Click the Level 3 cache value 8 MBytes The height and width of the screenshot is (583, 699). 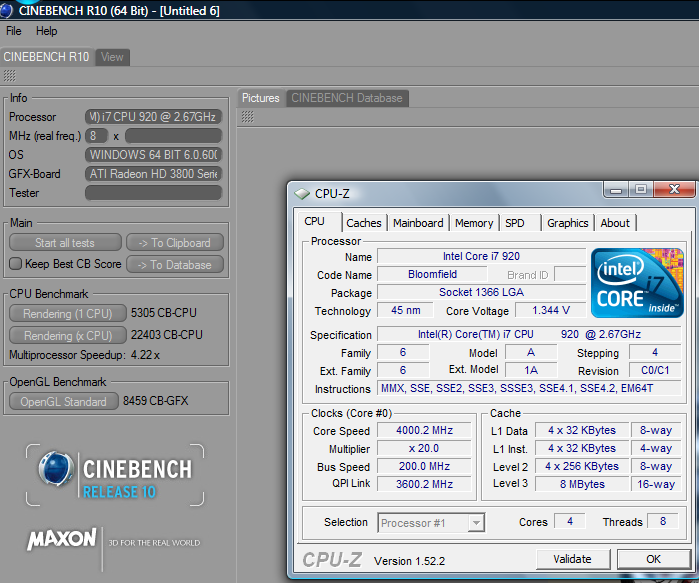[582, 484]
